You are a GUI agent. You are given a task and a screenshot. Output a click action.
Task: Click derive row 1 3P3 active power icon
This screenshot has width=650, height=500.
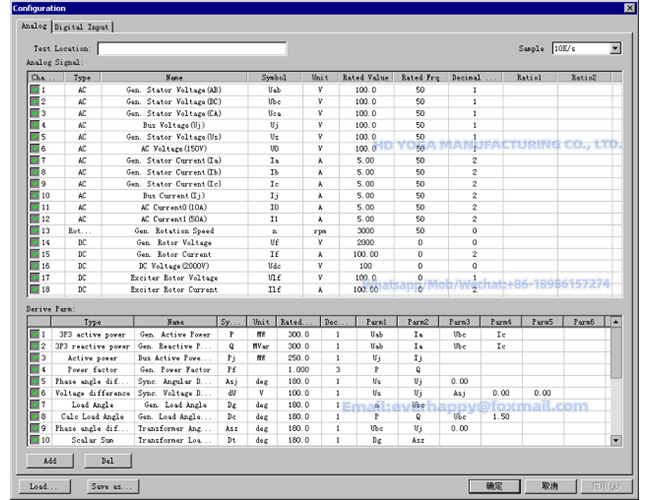(x=34, y=333)
